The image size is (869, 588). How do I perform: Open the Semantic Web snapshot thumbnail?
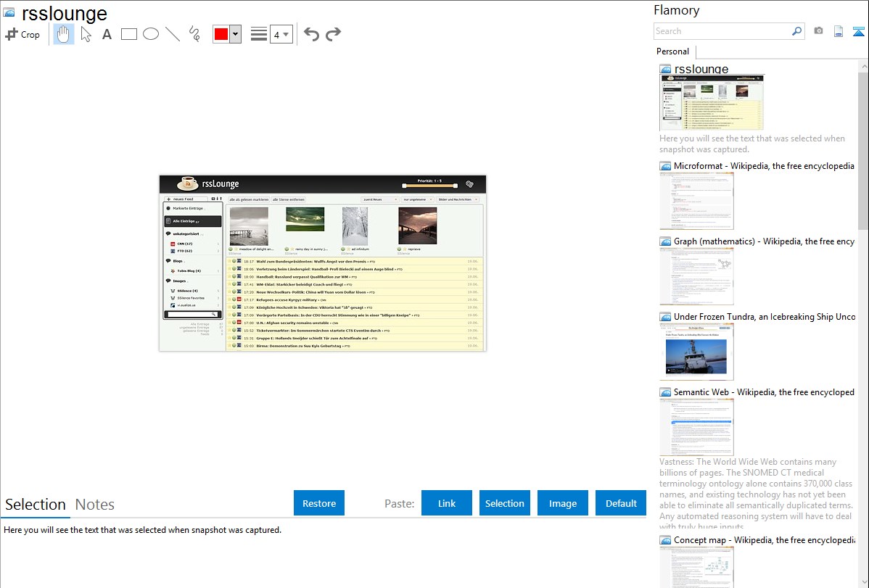(x=696, y=427)
